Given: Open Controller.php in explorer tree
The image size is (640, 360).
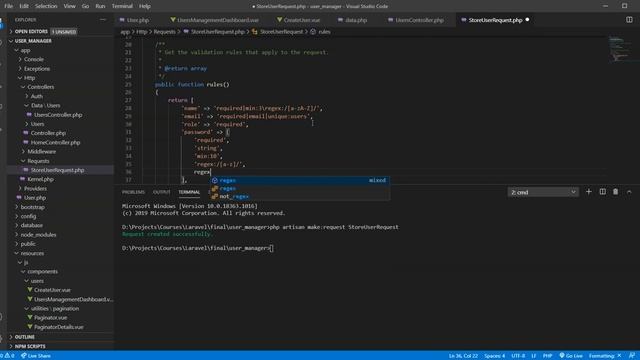Looking at the screenshot, I should (x=60, y=133).
